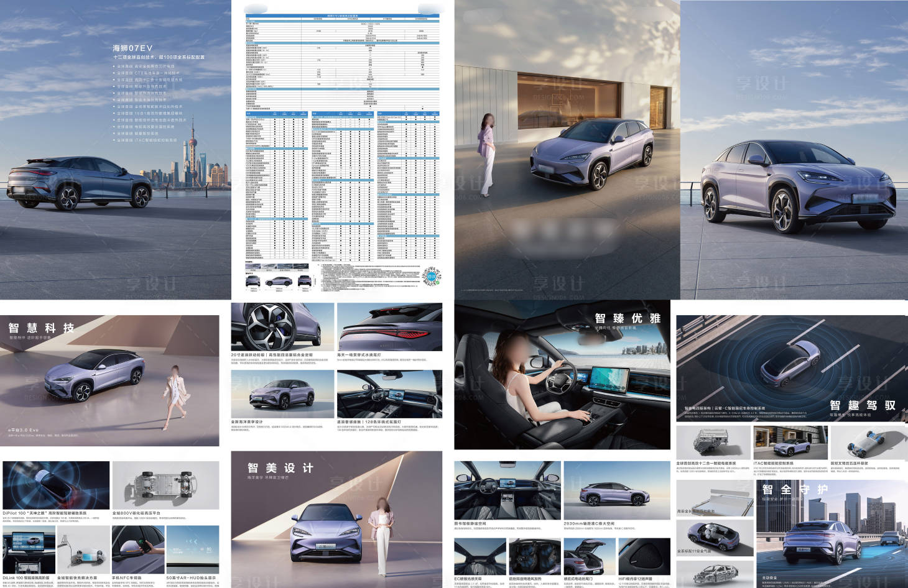Open the Shanghai skyline cover page

tap(115, 150)
